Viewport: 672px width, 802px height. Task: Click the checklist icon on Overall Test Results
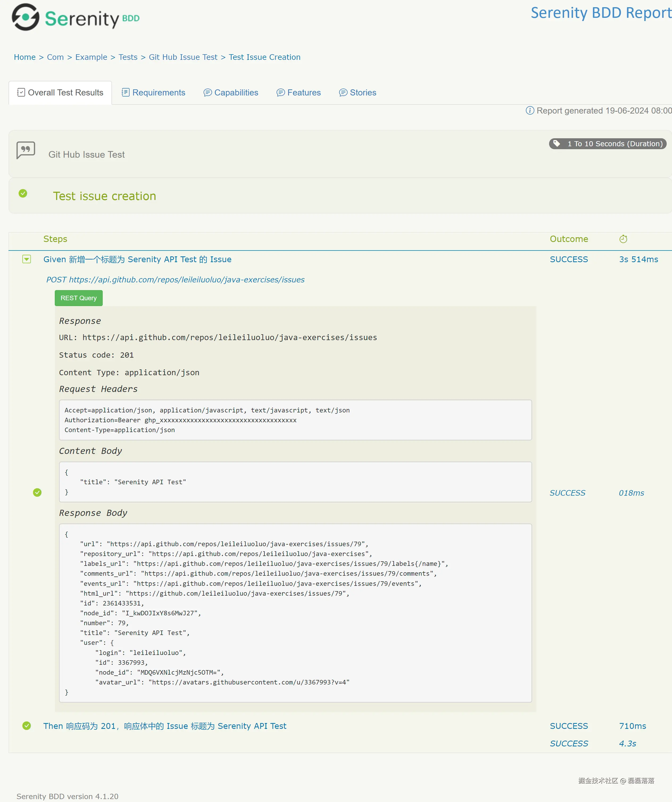click(21, 93)
